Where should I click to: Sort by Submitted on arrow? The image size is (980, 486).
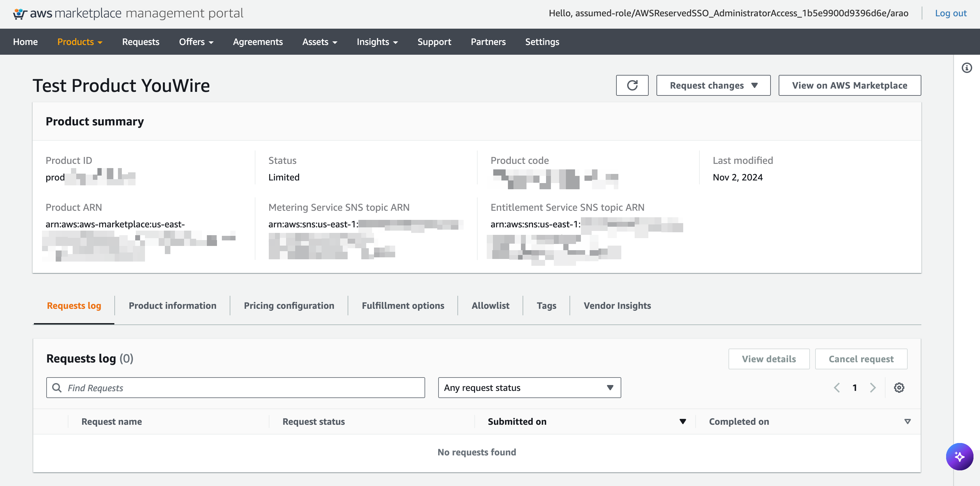[x=683, y=422]
